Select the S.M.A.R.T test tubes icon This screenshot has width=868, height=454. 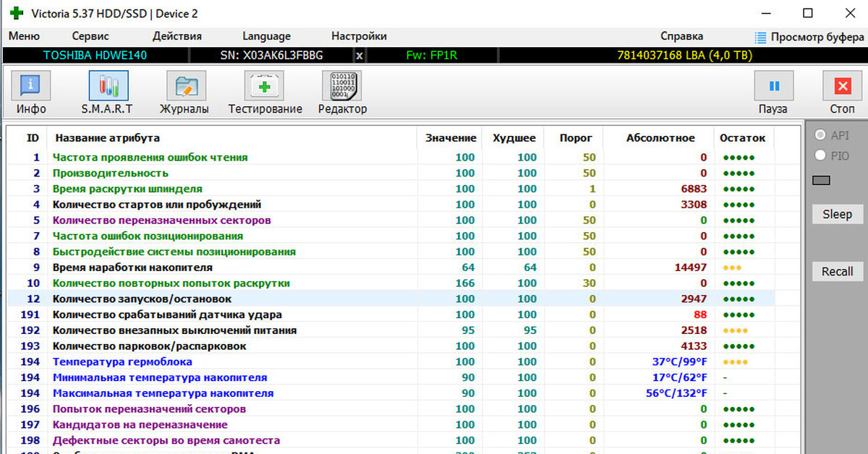pyautogui.click(x=108, y=87)
